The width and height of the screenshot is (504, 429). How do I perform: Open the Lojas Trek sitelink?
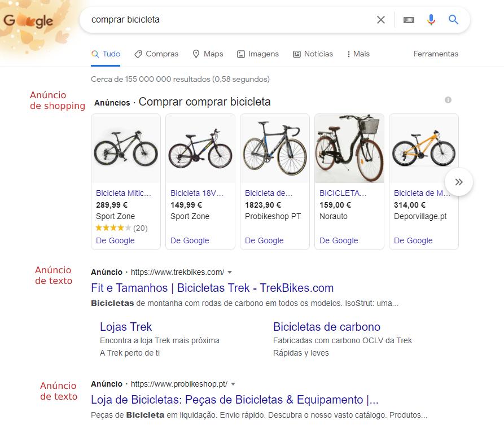click(x=126, y=327)
